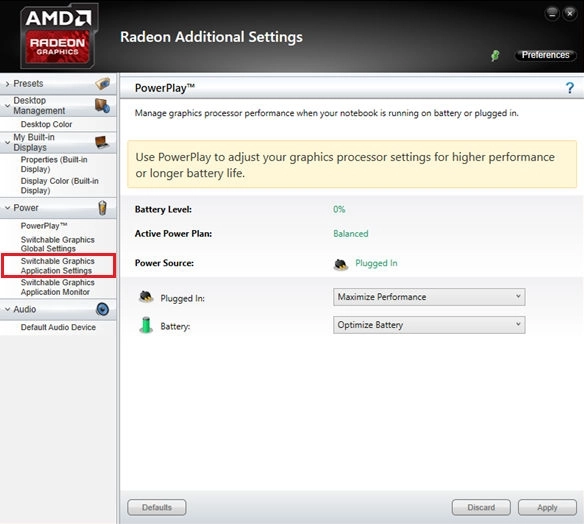Click the Presets section icon
This screenshot has height=524, width=584.
coord(103,83)
